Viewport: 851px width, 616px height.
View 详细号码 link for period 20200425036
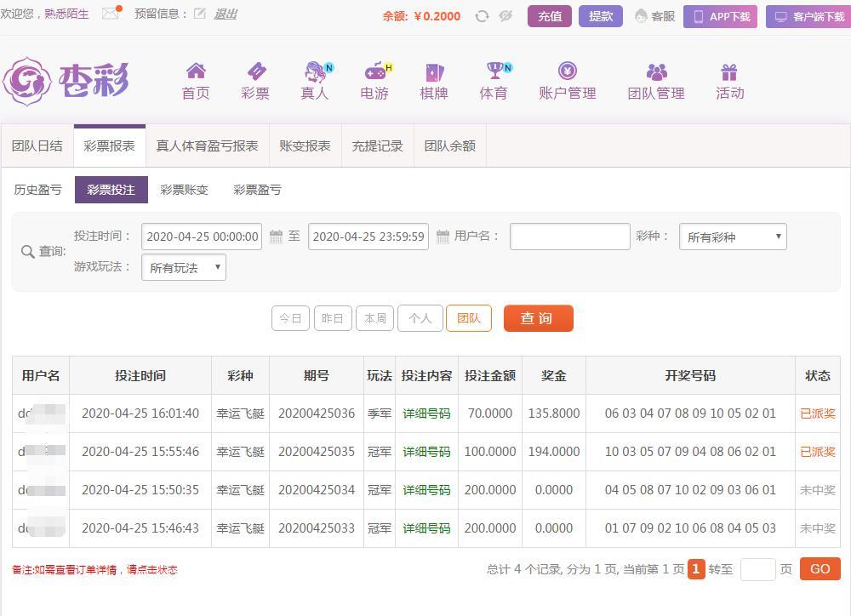pyautogui.click(x=426, y=414)
